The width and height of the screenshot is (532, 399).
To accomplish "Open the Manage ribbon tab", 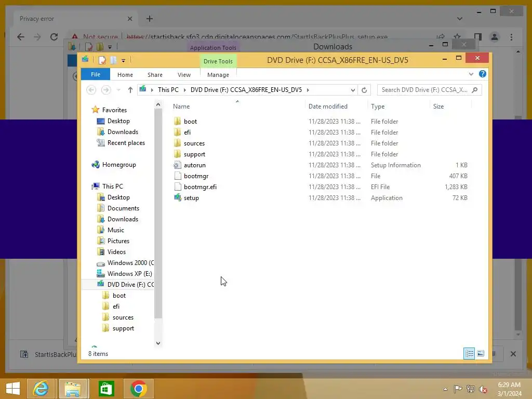I will (x=218, y=75).
